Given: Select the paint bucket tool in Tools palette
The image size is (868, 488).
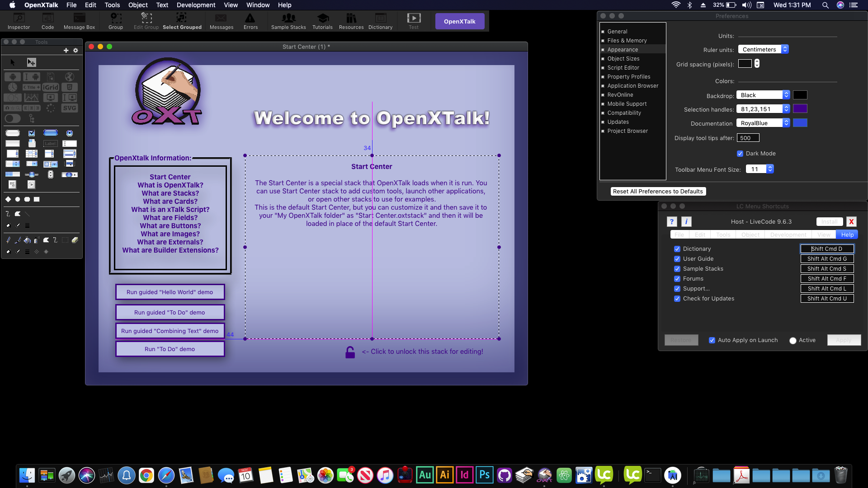Looking at the screenshot, I should (x=27, y=240).
